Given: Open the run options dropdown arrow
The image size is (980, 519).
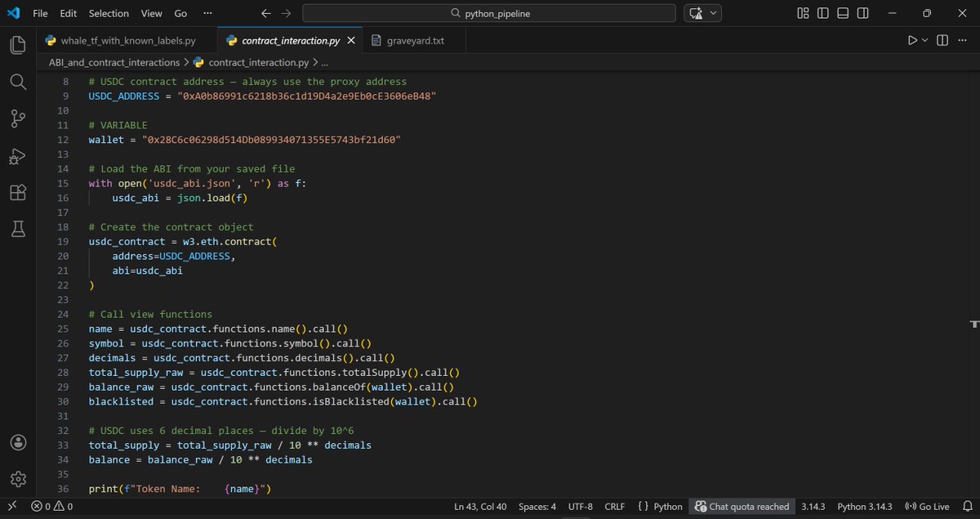Looking at the screenshot, I should pyautogui.click(x=925, y=40).
